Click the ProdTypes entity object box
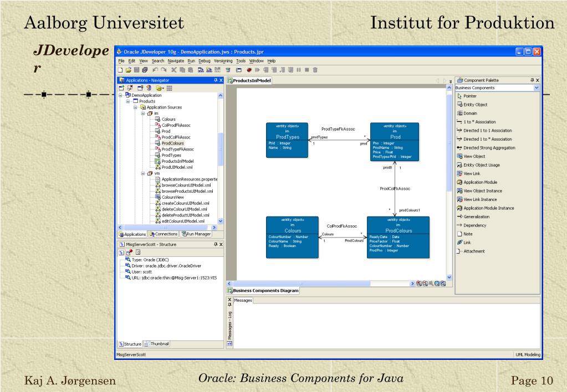 click(x=287, y=140)
